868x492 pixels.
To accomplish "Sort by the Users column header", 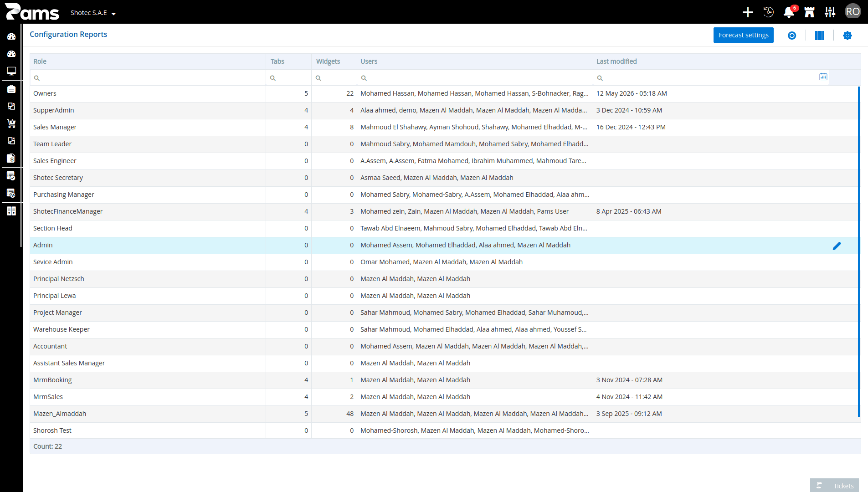I will point(475,61).
